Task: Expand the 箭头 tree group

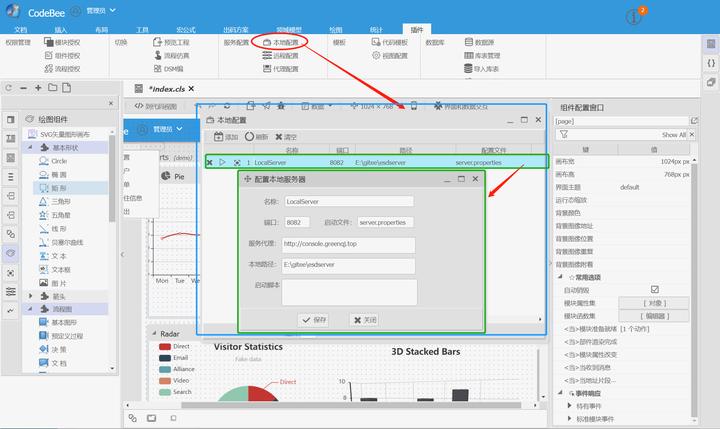Action: coord(31,296)
